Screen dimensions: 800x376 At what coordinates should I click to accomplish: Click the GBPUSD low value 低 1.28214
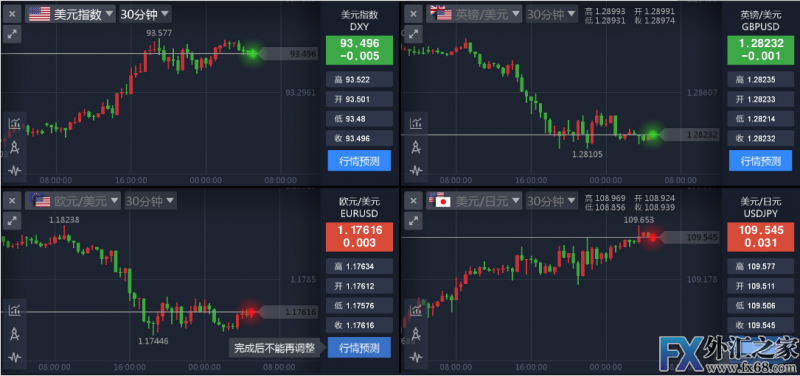click(760, 118)
